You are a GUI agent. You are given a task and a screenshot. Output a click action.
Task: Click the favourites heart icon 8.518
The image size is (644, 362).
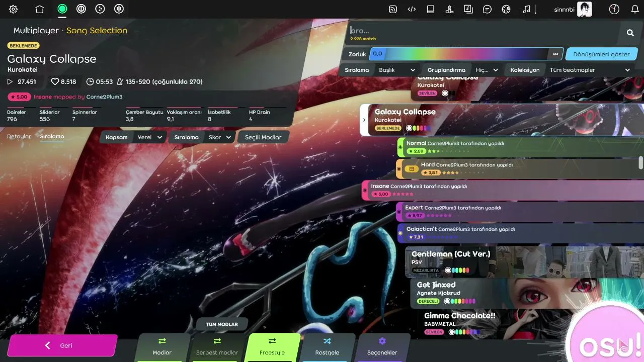tap(55, 81)
